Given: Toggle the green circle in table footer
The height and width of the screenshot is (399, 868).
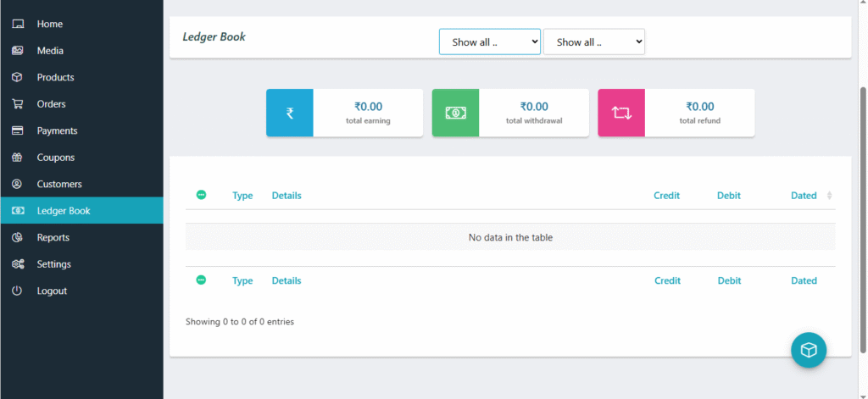Looking at the screenshot, I should coord(201,280).
